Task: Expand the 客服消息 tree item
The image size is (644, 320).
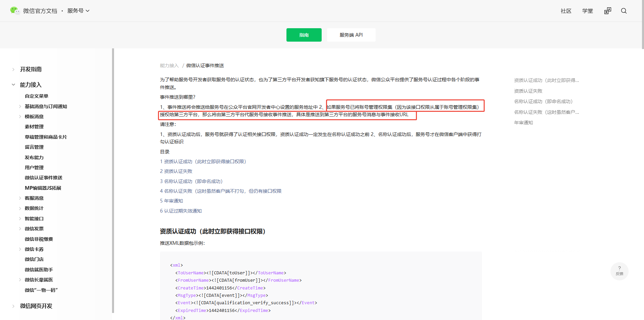Action: click(20, 198)
